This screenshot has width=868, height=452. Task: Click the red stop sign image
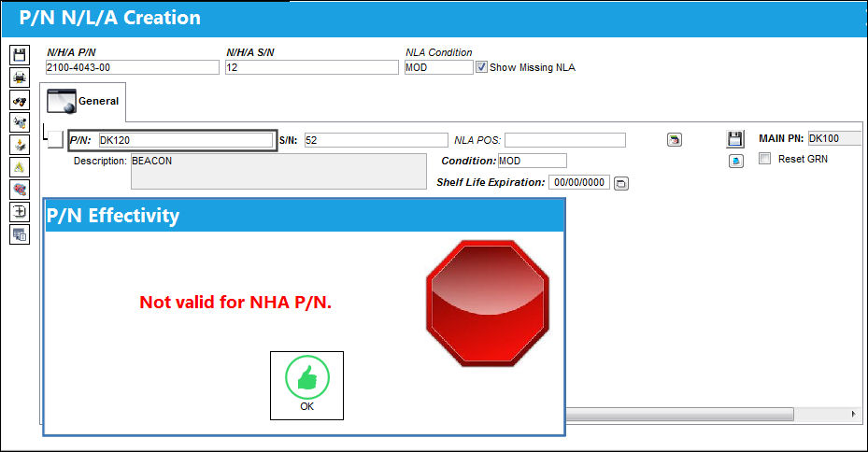[x=487, y=304]
